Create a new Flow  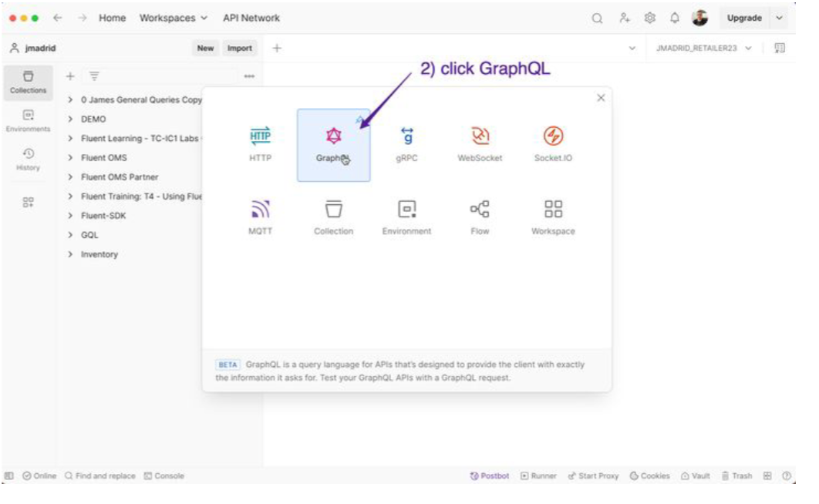(480, 210)
